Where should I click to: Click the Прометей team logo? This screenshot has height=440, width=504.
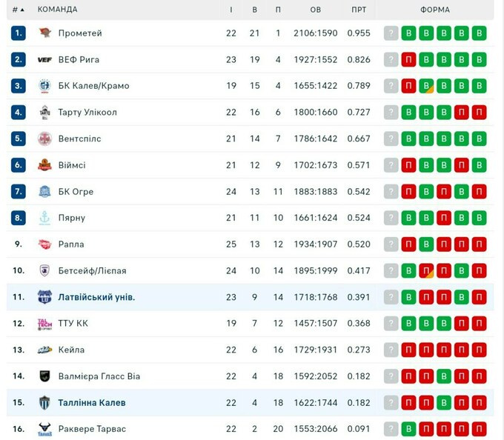click(44, 33)
